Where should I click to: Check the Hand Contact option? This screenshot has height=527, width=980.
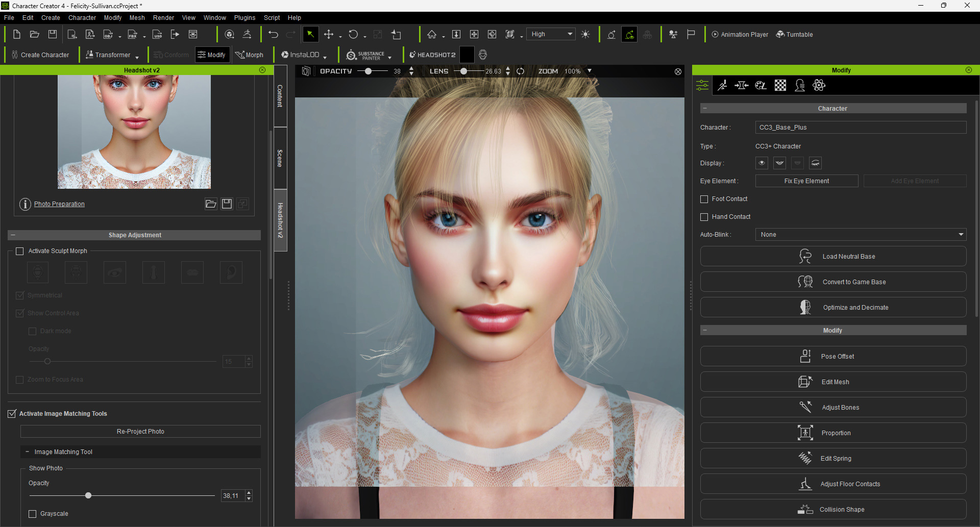704,217
